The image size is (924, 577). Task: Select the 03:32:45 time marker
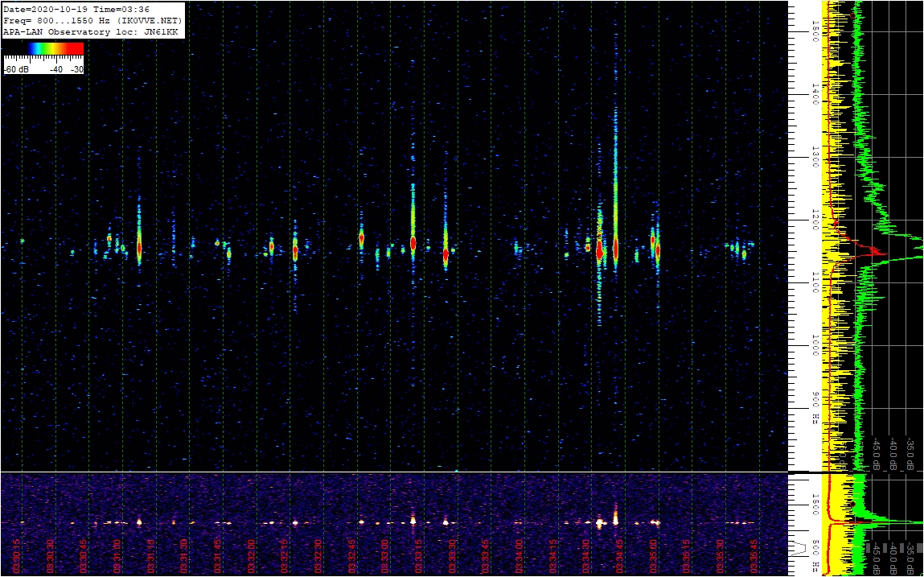click(x=352, y=556)
